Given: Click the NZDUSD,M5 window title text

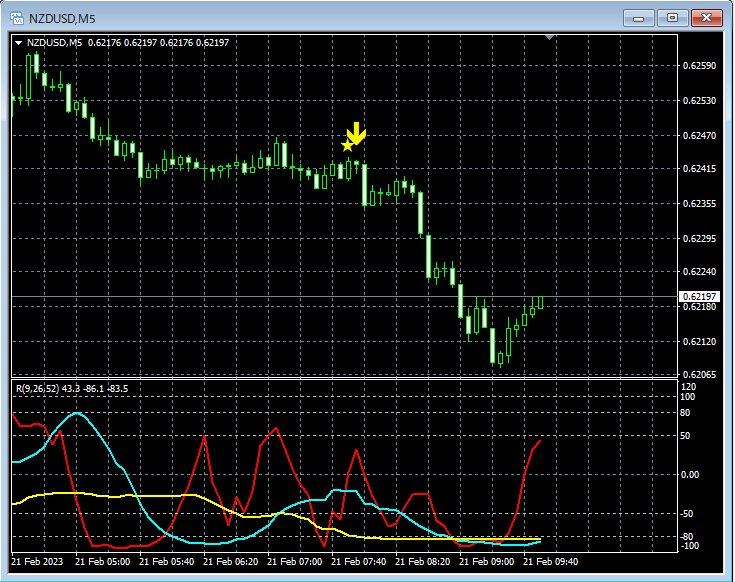Looking at the screenshot, I should click(x=62, y=19).
